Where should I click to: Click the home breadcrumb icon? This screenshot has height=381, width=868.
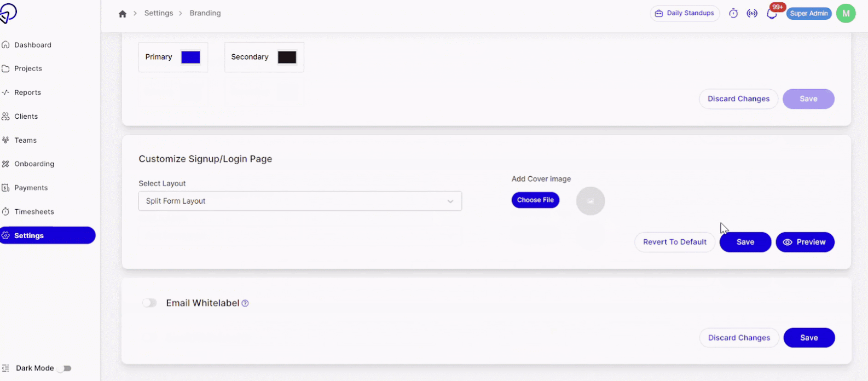[x=123, y=14]
